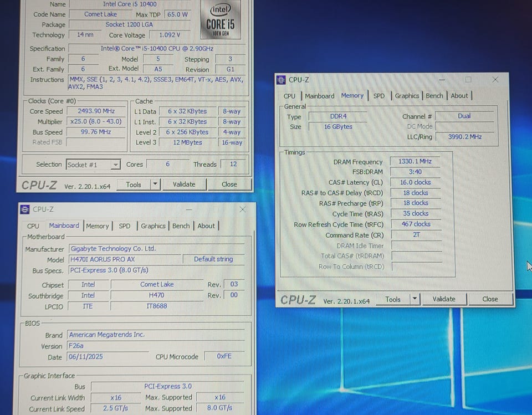Click the memory Type field DDR4
The image size is (532, 415).
point(338,116)
